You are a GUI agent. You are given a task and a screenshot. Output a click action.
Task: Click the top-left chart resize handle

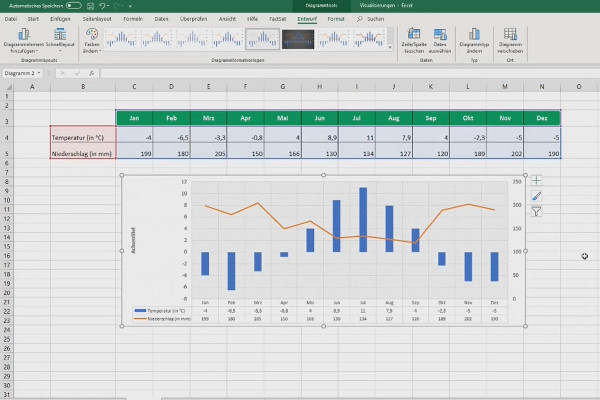tap(122, 175)
